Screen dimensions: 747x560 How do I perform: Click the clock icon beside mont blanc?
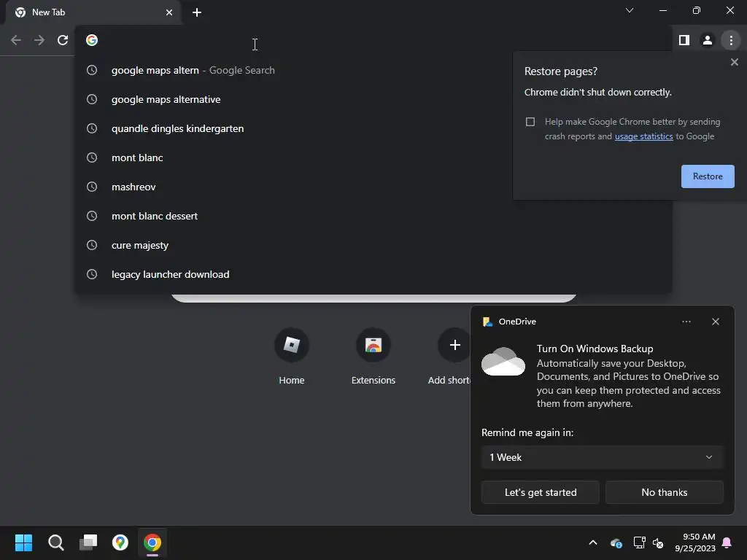(92, 157)
